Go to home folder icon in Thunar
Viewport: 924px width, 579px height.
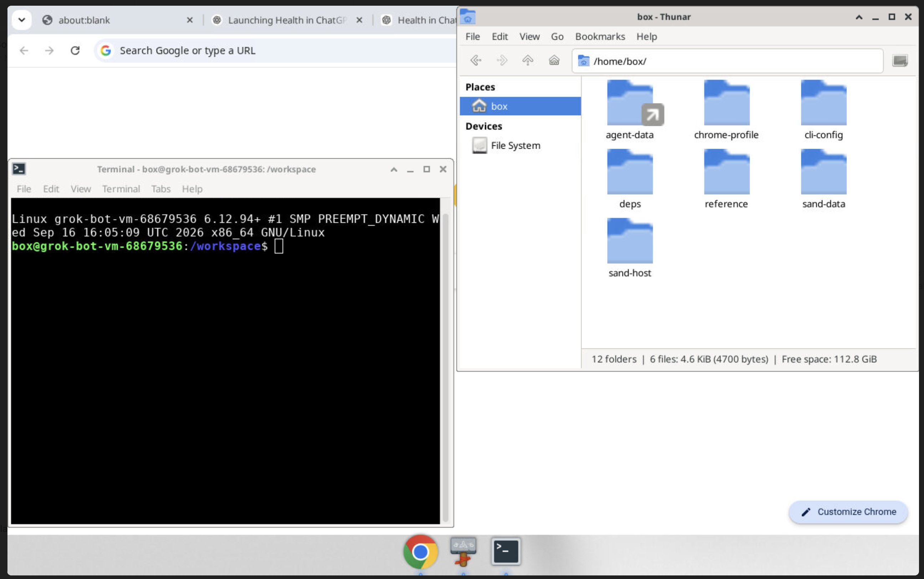(554, 61)
